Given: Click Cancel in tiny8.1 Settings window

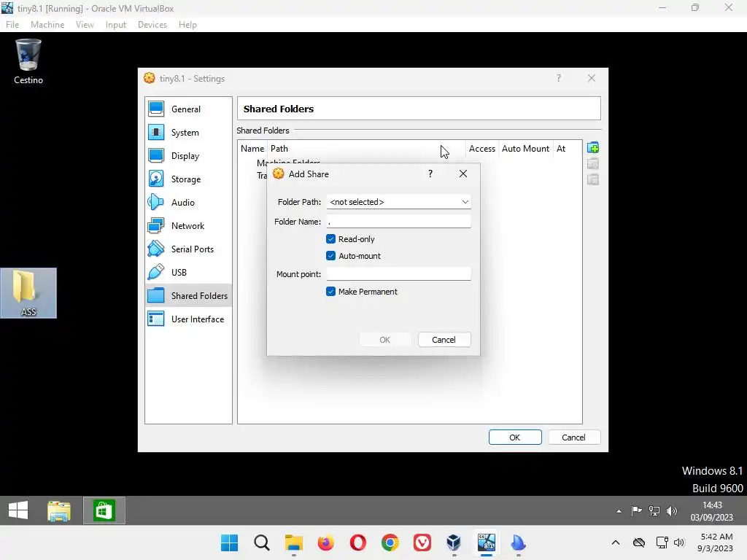Looking at the screenshot, I should click(x=573, y=437).
